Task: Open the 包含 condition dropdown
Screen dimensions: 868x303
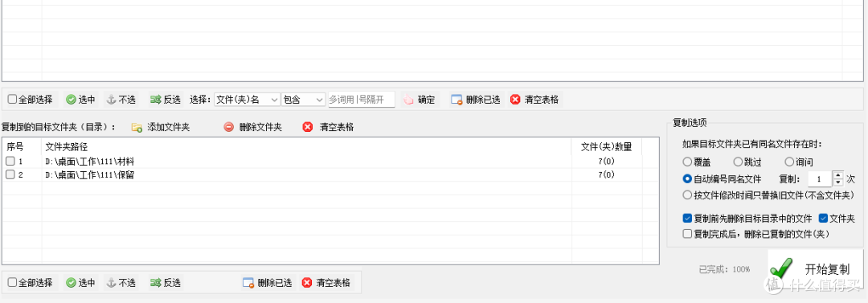Action: 303,100
